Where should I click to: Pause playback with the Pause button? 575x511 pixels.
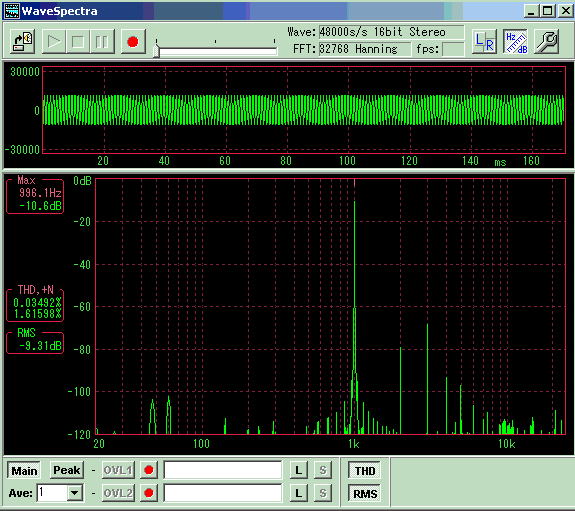[102, 41]
